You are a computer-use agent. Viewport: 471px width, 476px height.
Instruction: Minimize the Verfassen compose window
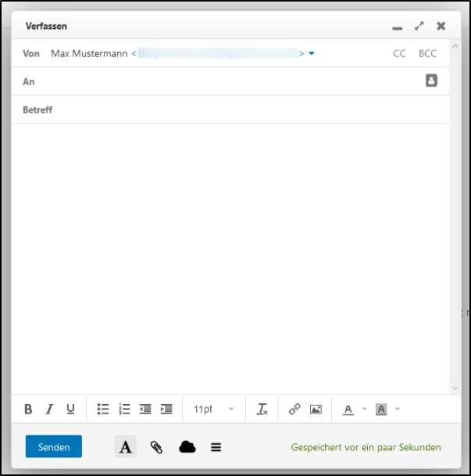[x=398, y=28]
